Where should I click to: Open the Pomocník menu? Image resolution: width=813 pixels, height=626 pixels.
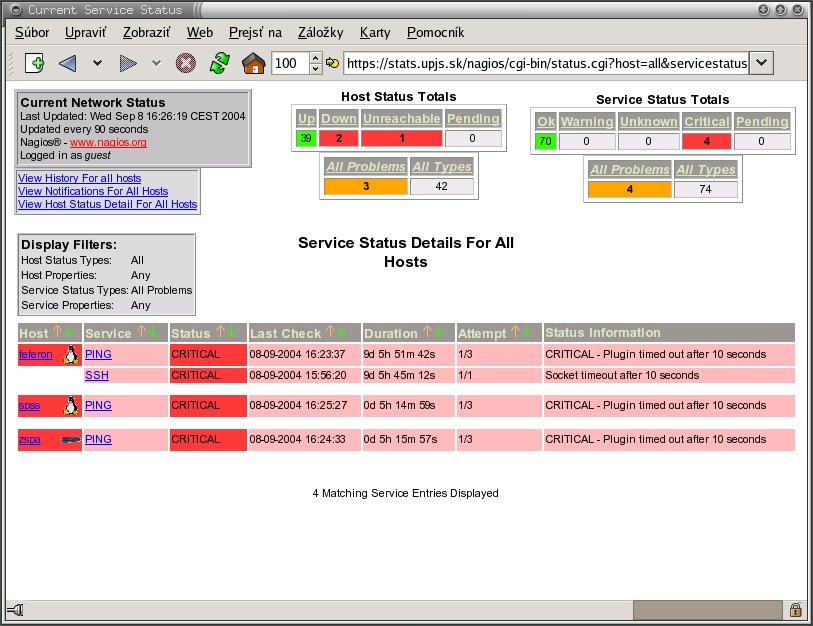click(x=436, y=33)
